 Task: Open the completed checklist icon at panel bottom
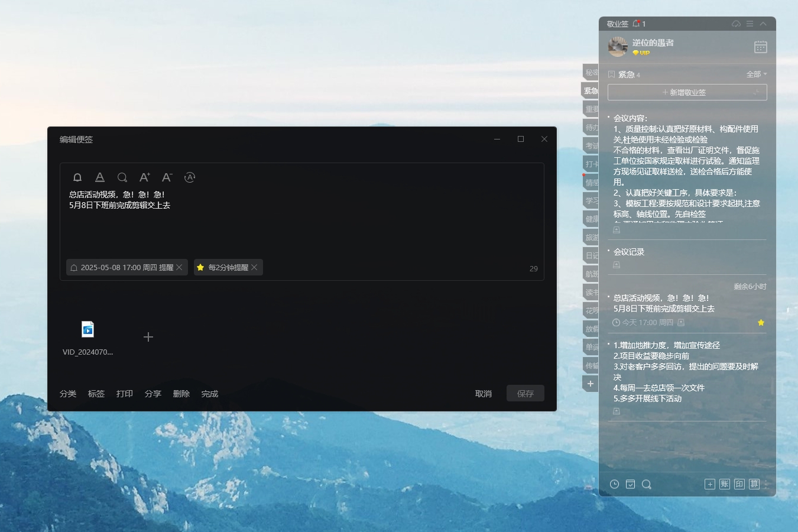[631, 484]
